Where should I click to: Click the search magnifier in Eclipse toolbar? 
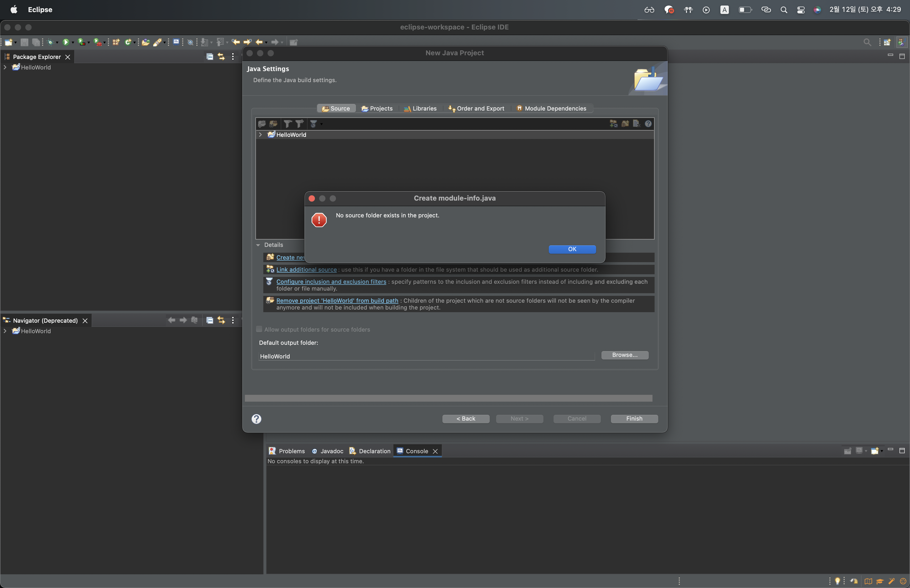click(x=867, y=42)
